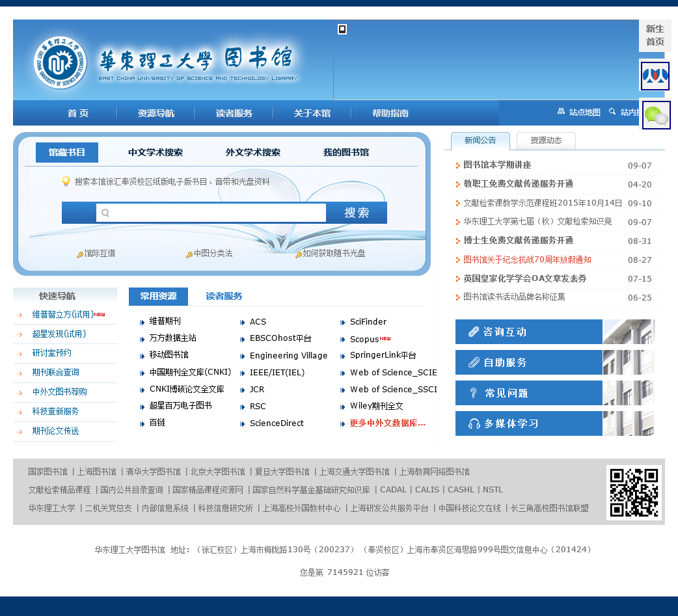
Task: Click the lightbulb hint icon
Action: click(66, 181)
